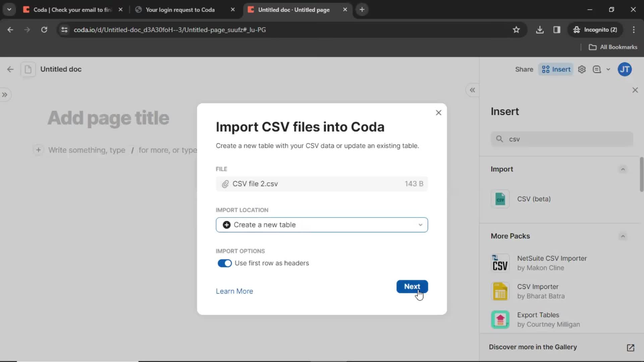Expand the More Packs section
Viewport: 644px width, 362px height.
pyautogui.click(x=624, y=236)
